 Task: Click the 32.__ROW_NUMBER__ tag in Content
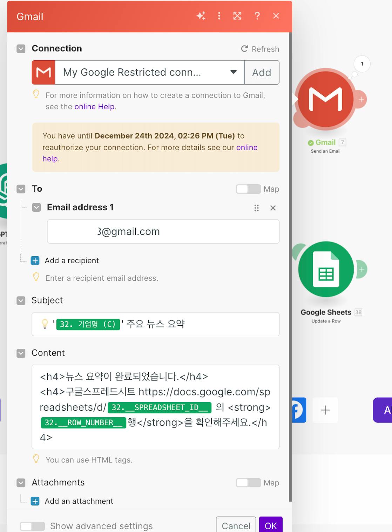pyautogui.click(x=83, y=423)
